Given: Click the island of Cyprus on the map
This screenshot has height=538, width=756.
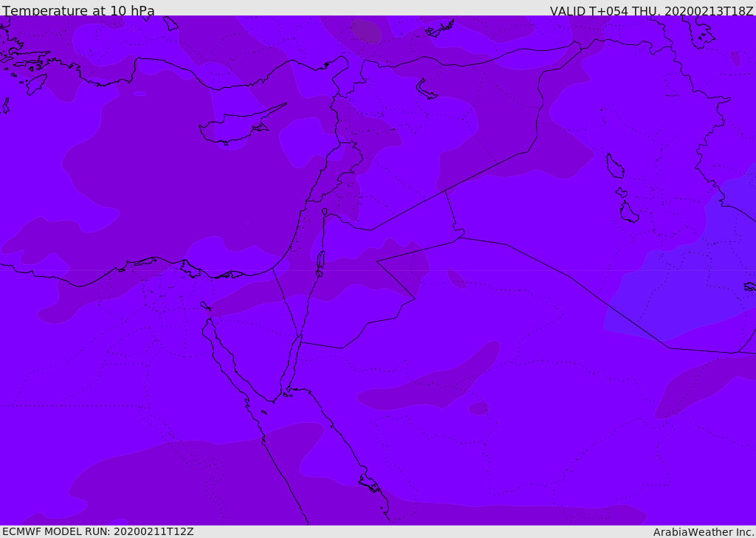Looking at the screenshot, I should tap(237, 128).
